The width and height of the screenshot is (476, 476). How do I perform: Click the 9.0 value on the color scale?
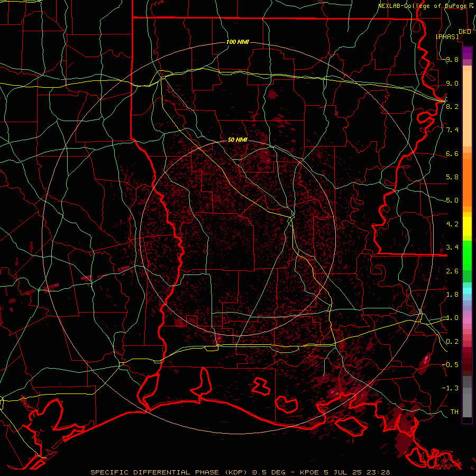pos(452,83)
